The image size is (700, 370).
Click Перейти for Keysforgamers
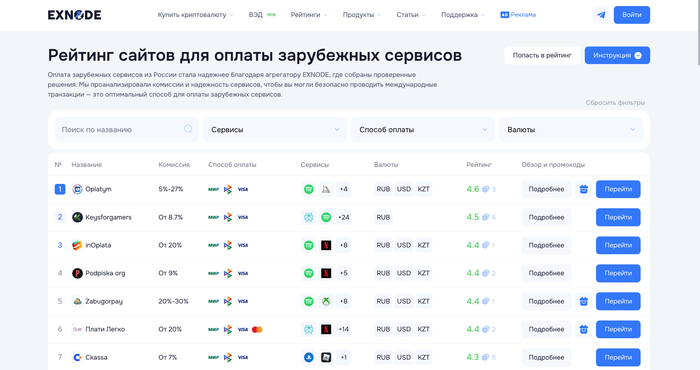(618, 217)
